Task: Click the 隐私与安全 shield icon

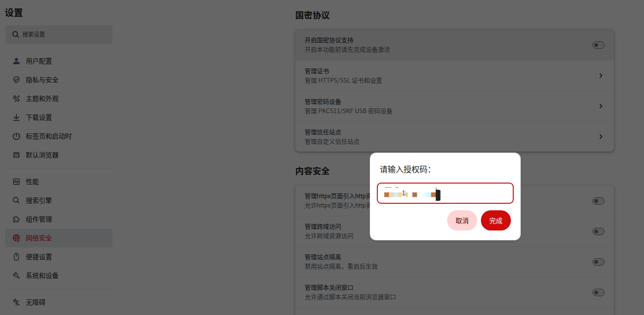Action: pos(16,80)
